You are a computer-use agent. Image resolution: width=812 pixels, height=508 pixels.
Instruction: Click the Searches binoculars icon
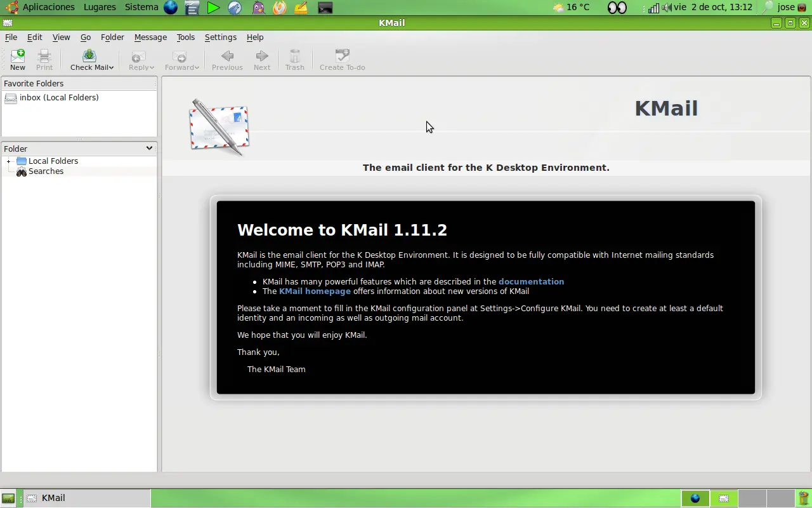(x=22, y=171)
